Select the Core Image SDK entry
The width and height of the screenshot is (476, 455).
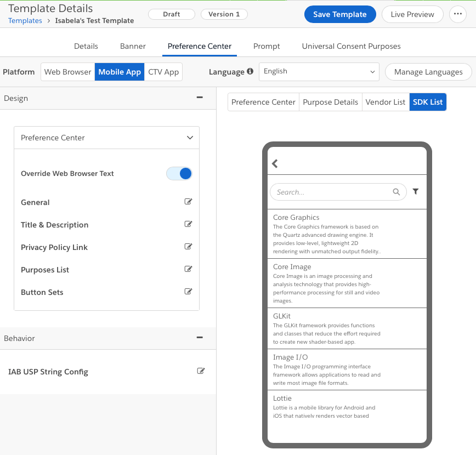(347, 283)
